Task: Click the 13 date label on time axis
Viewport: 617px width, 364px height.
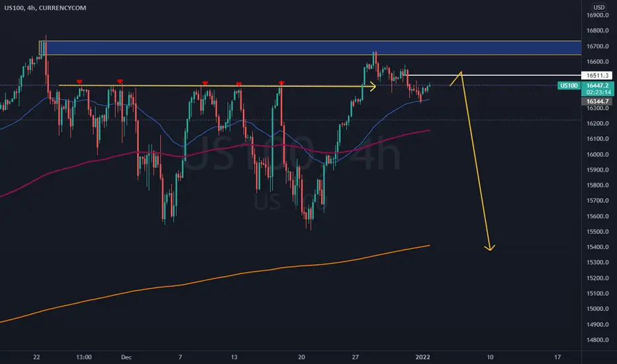Action: click(234, 357)
